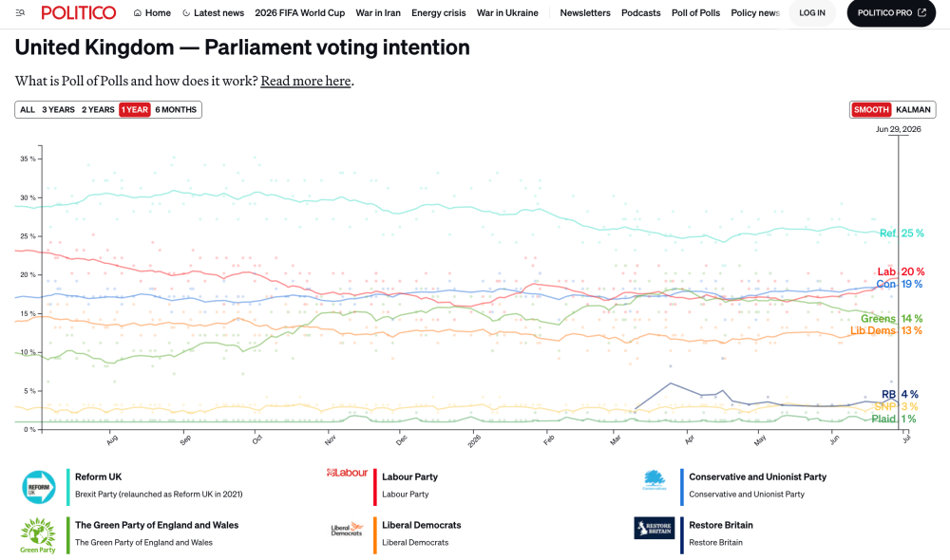Enable KALMAN smoothing mode
The image size is (950, 560).
(x=913, y=109)
